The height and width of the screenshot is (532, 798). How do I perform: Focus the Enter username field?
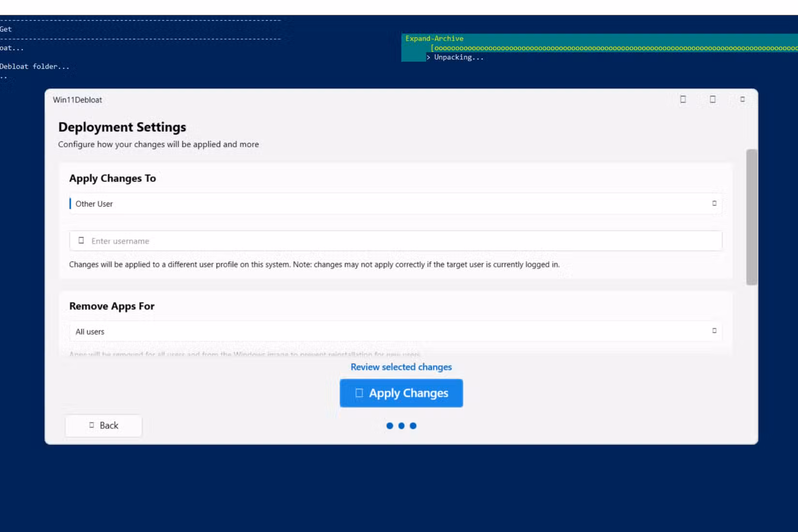(x=396, y=241)
